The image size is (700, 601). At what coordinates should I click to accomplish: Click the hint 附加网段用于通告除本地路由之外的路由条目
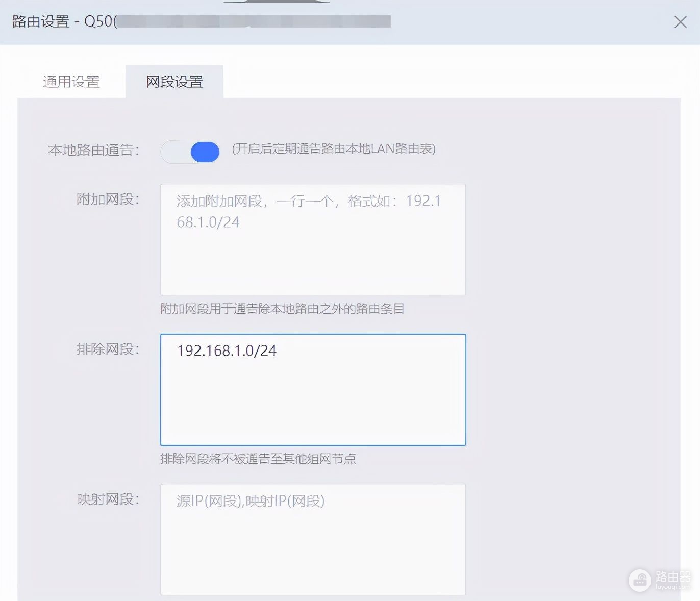[x=282, y=309]
